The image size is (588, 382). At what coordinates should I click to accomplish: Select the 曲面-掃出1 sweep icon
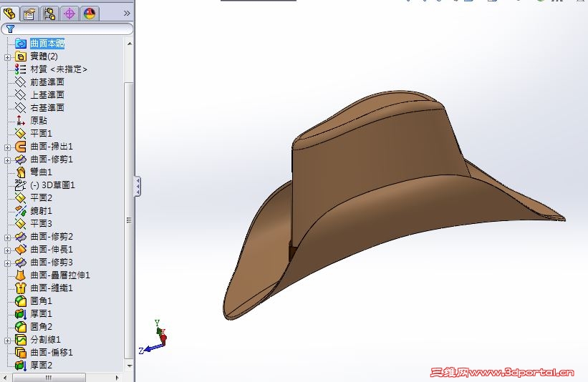20,147
